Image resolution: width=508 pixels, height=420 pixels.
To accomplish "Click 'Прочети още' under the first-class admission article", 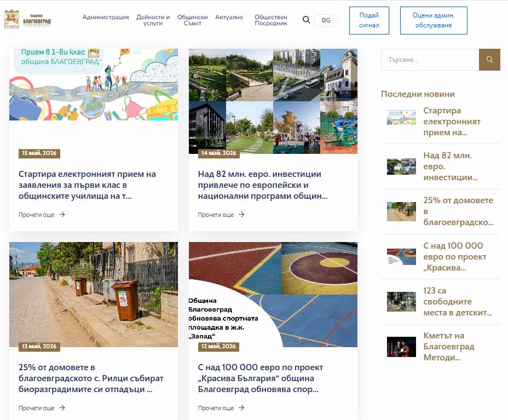I will point(37,215).
